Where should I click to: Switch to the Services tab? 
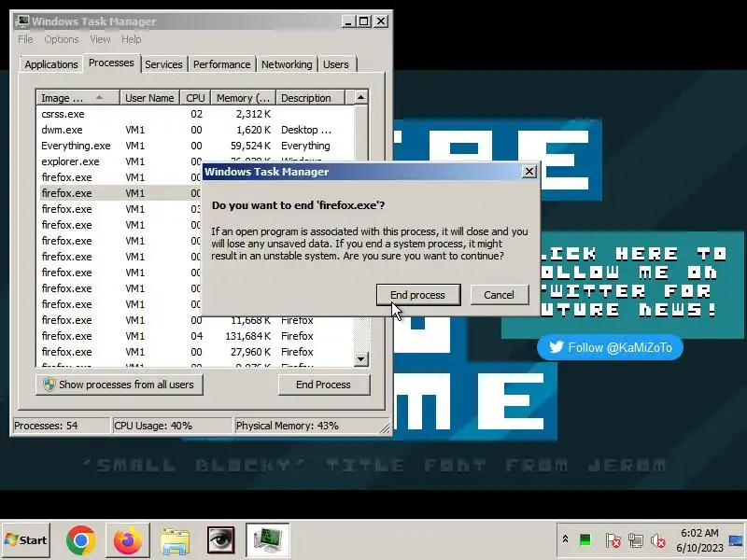tap(163, 64)
